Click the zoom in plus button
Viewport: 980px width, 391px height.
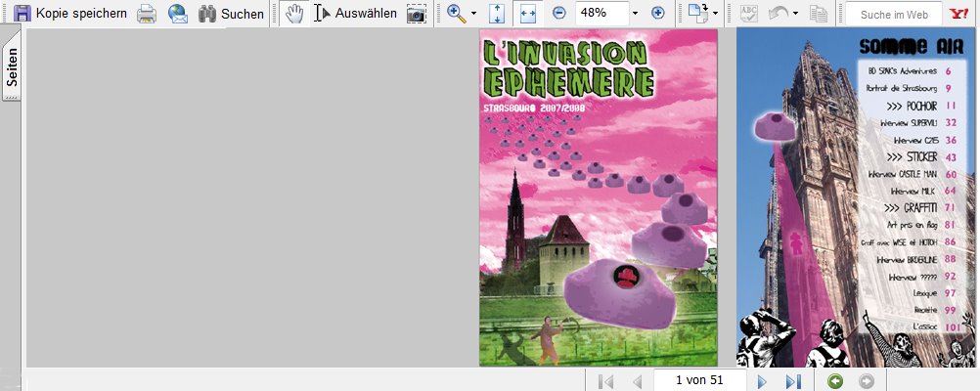[657, 13]
